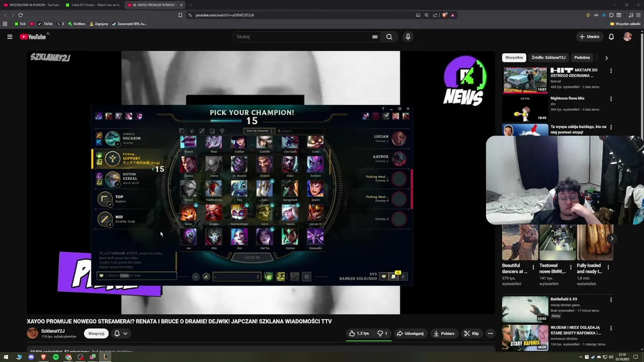Select Heimerdinger champion portrait
This screenshot has width=644, height=362.
tap(239, 213)
